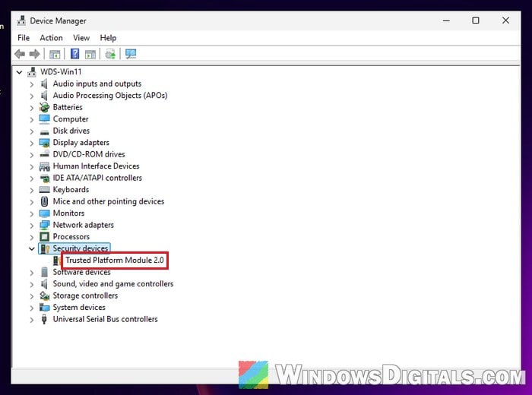Click the Back arrow toolbar icon

pos(20,54)
